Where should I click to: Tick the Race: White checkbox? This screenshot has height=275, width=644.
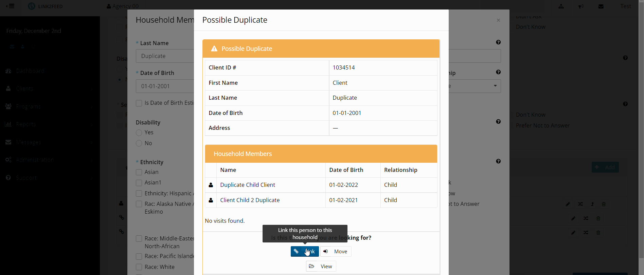[139, 267]
